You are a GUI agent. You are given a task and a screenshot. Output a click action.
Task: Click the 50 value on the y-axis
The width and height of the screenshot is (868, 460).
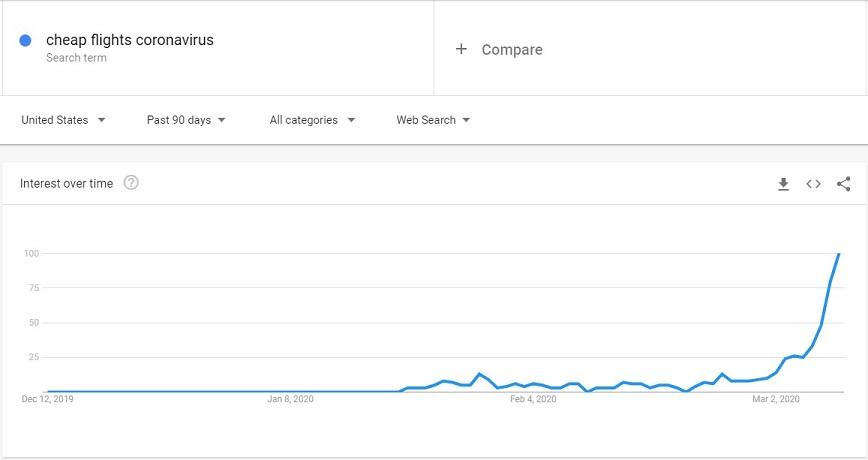point(34,323)
